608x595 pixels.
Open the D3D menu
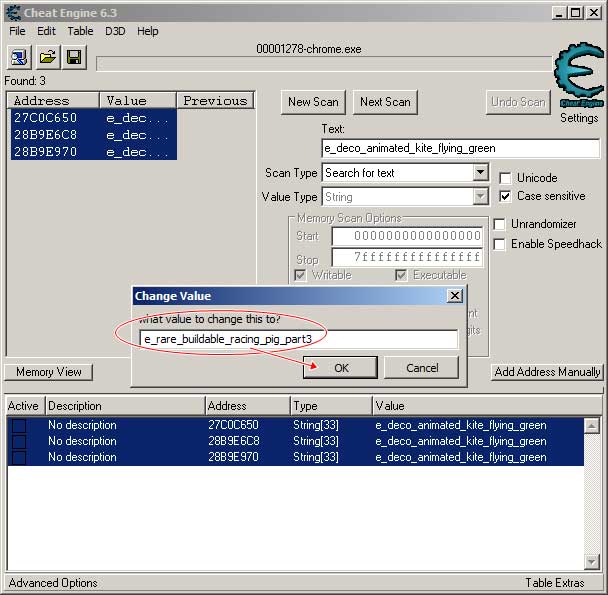[x=115, y=31]
